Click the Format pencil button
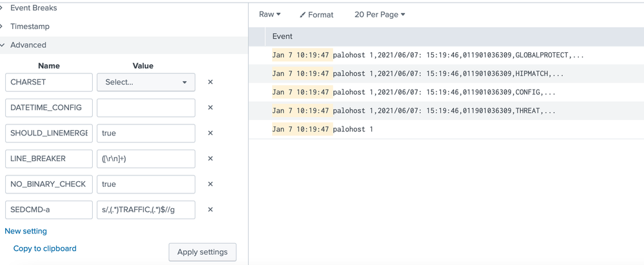Image resolution: width=644 pixels, height=265 pixels. tap(316, 15)
